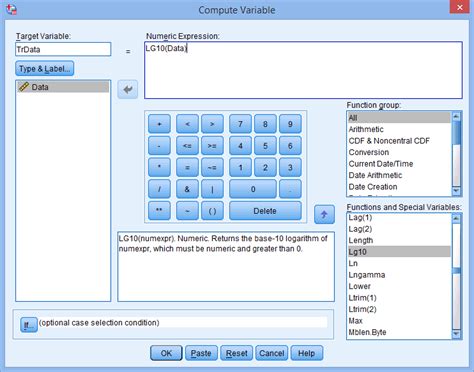Click the less-than operator button
The image size is (474, 372).
coord(187,124)
